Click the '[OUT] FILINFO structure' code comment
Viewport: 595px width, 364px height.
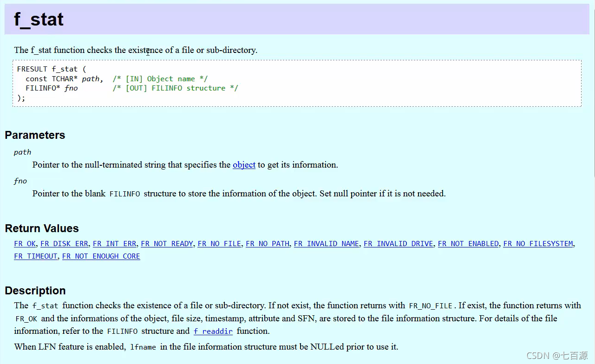(x=175, y=88)
